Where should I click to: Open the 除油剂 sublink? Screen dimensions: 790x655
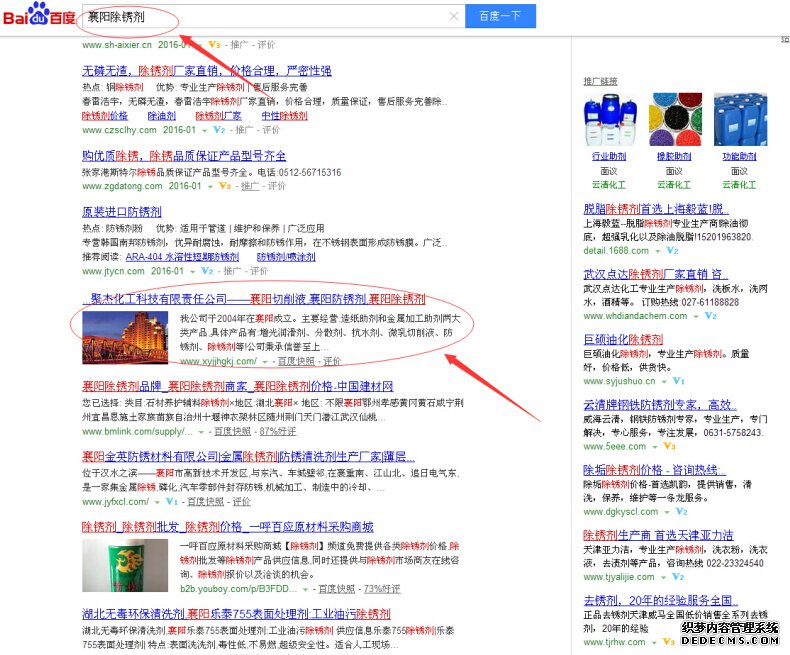coord(161,116)
